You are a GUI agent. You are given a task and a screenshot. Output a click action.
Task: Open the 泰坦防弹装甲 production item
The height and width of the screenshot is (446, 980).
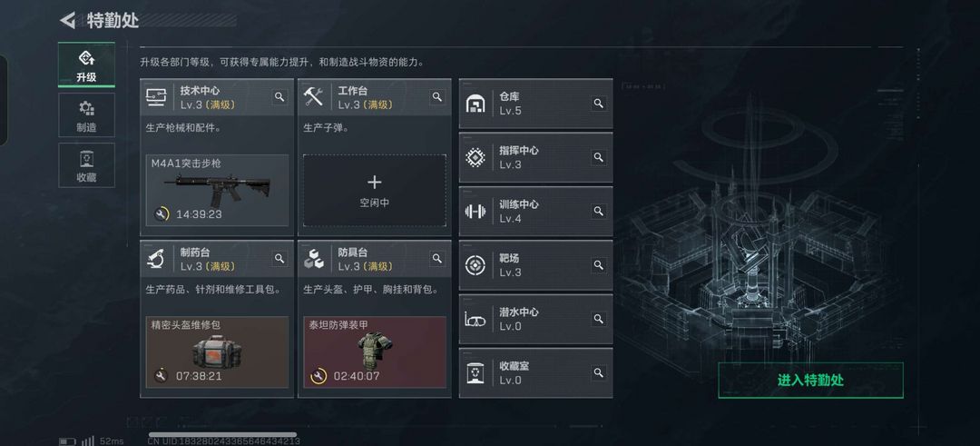coord(375,352)
